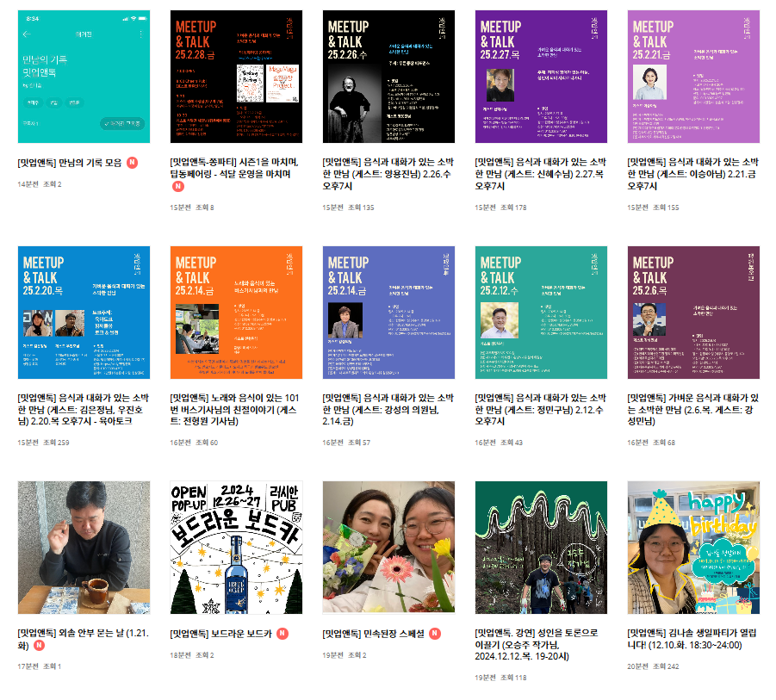
Task: Click the N badge beside 민속된장 스페셜
Action: (435, 634)
